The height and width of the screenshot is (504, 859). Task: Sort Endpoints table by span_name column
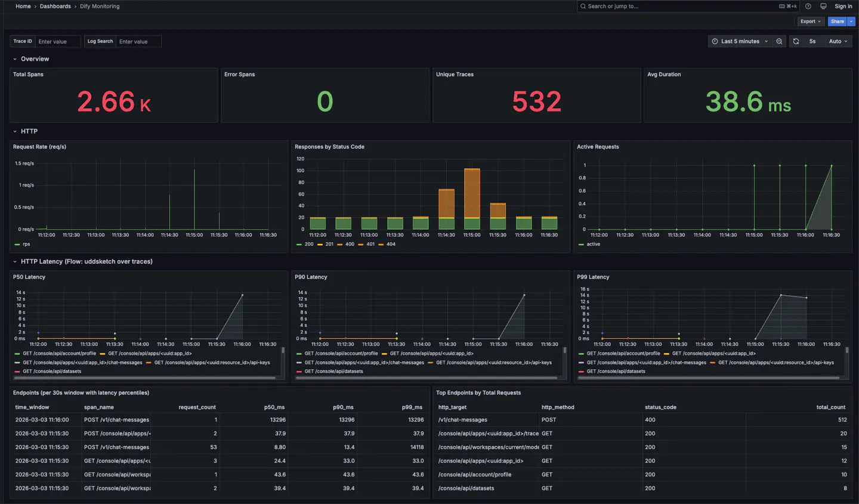(x=99, y=407)
